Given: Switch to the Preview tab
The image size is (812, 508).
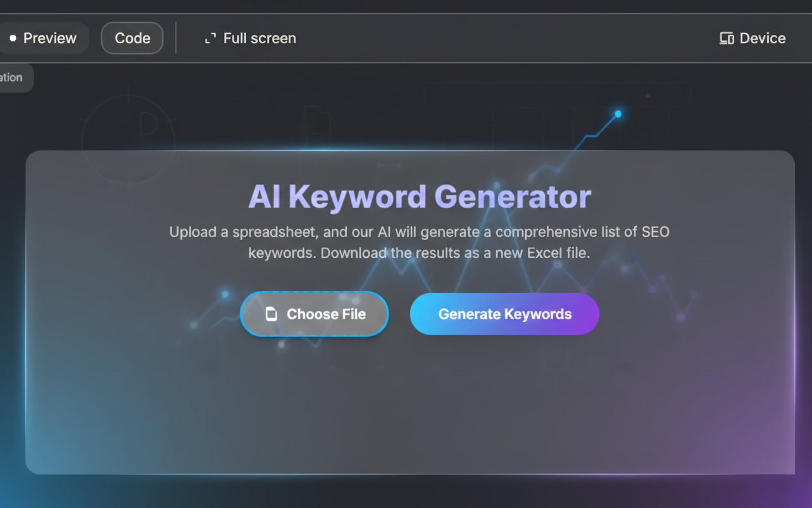Looking at the screenshot, I should point(44,38).
